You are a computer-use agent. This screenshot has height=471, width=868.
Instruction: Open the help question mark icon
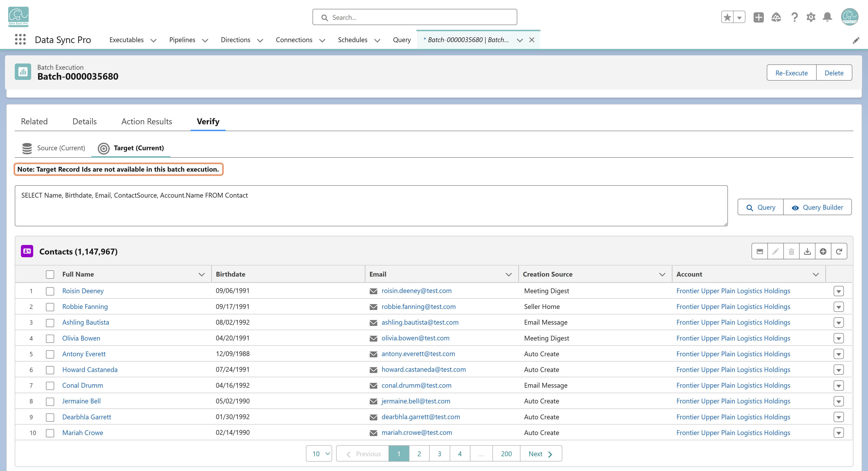pos(794,17)
